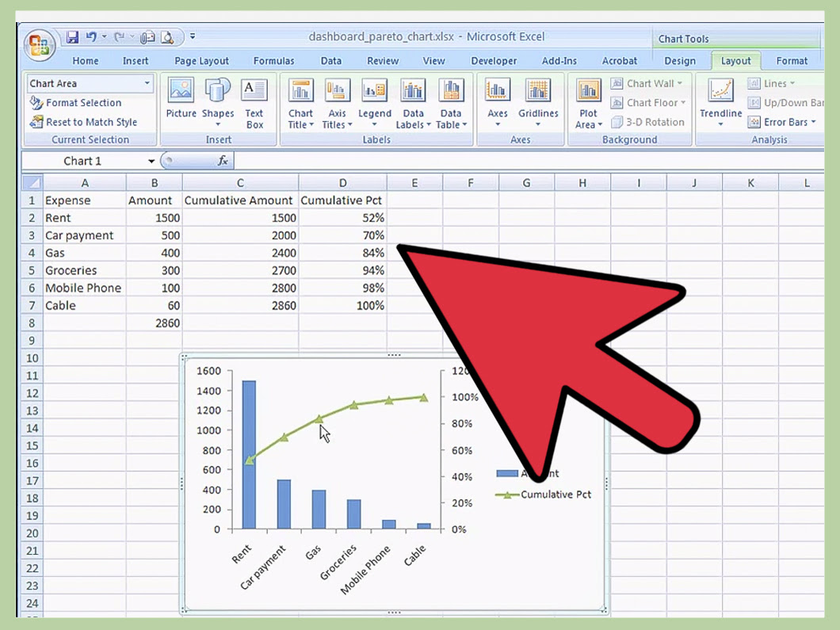Insert a Text Box
Image resolution: width=840 pixels, height=630 pixels.
[254, 103]
